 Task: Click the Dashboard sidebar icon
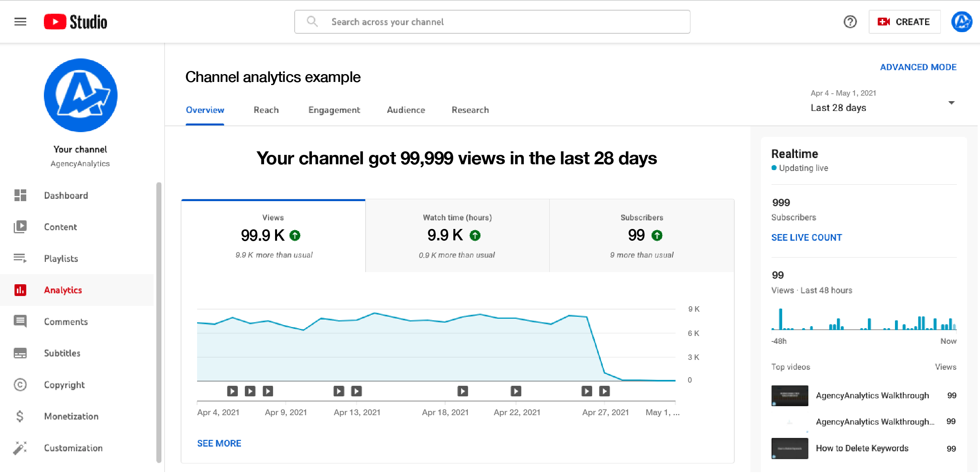click(21, 195)
